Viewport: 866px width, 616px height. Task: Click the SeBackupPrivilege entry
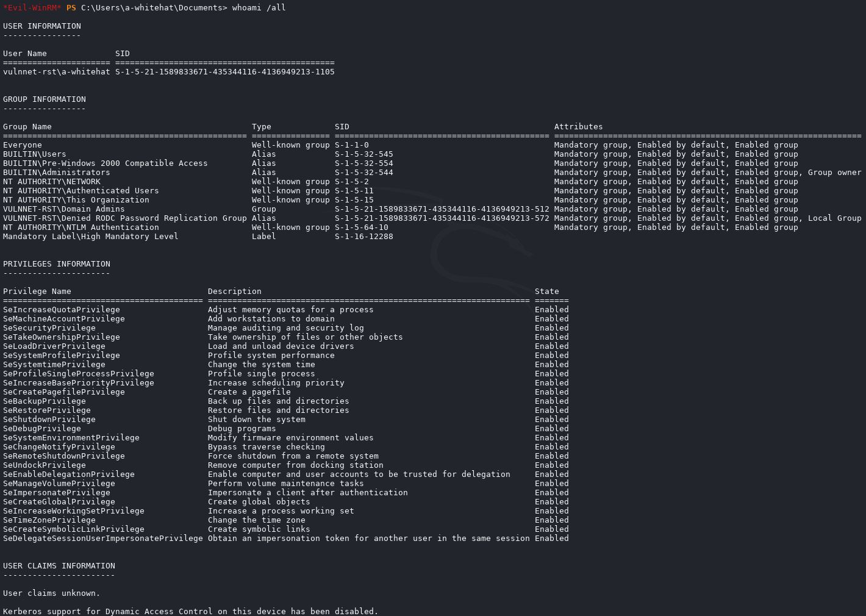pyautogui.click(x=44, y=401)
